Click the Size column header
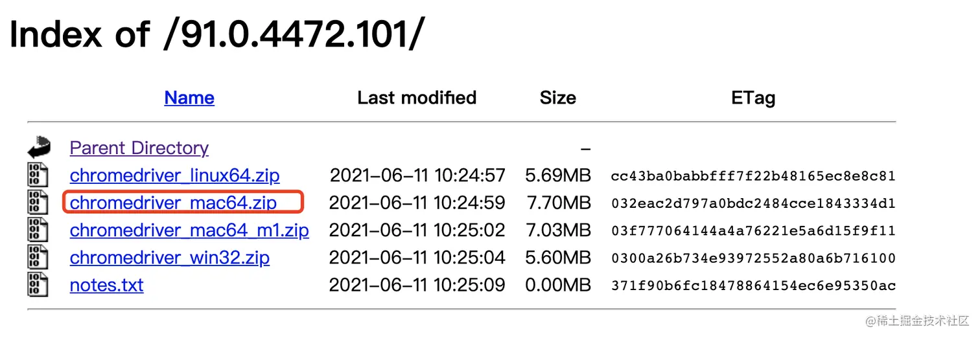Screen dimensions: 980x338 coord(557,98)
